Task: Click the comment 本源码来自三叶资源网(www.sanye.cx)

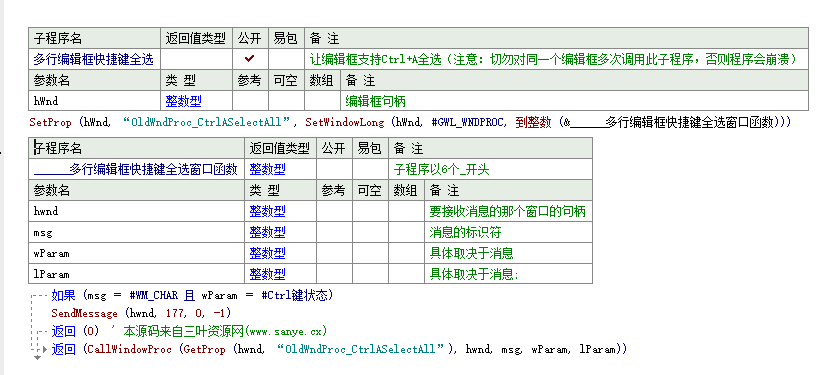Action: click(x=225, y=331)
